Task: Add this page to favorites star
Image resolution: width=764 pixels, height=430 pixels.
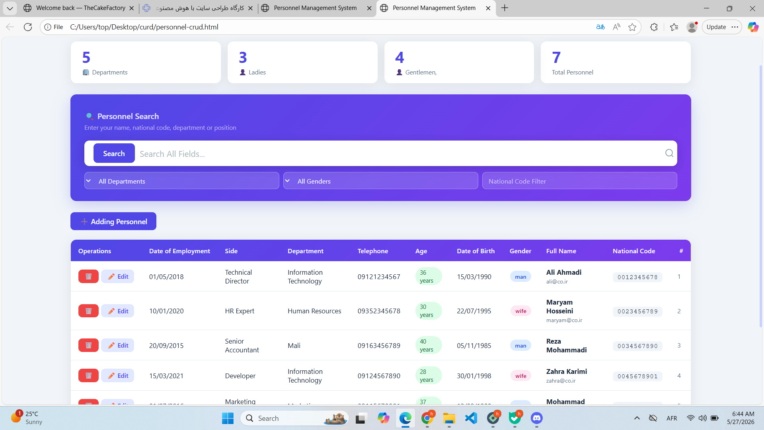Action: (632, 27)
